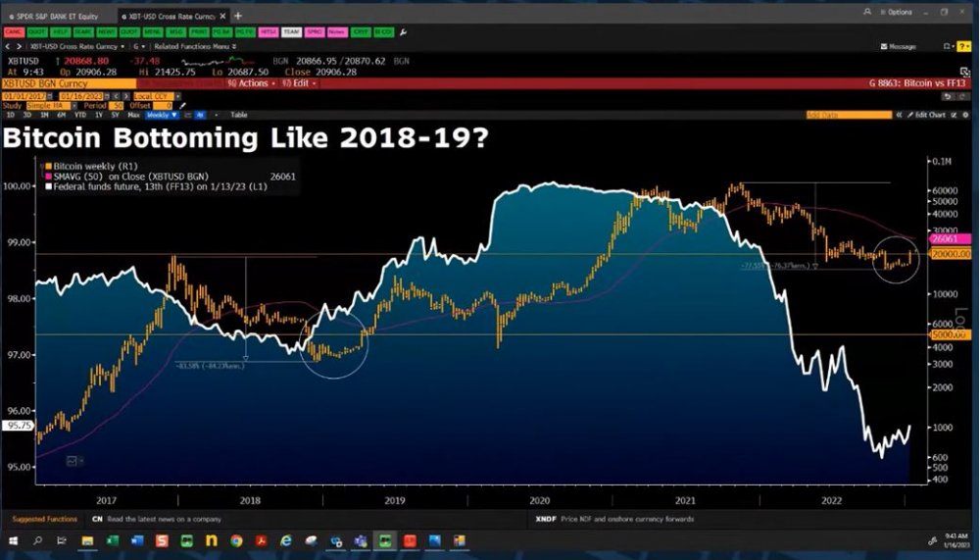The width and height of the screenshot is (980, 560).
Task: Open a new tab with plus icon
Action: coord(238,16)
